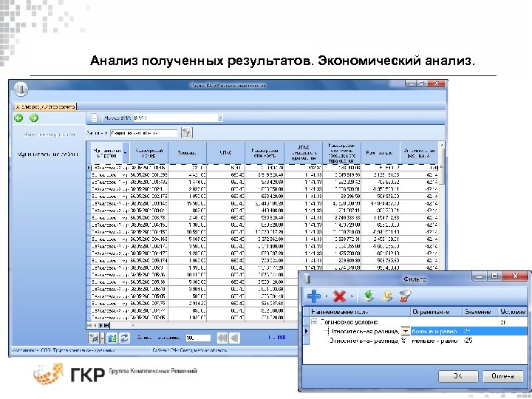
Task: Go to the last record in the grid navigator
Action: 106,325
